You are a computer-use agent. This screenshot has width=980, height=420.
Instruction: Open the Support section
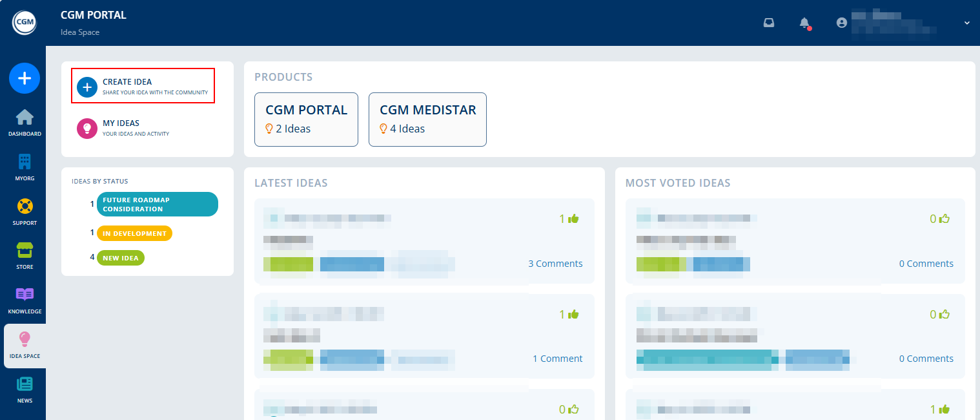pos(25,212)
